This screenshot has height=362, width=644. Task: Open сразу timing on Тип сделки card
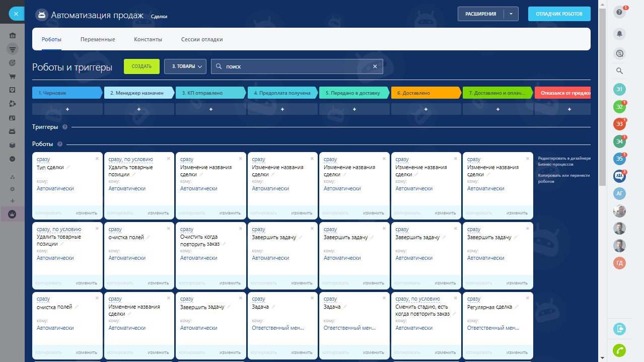[43, 159]
